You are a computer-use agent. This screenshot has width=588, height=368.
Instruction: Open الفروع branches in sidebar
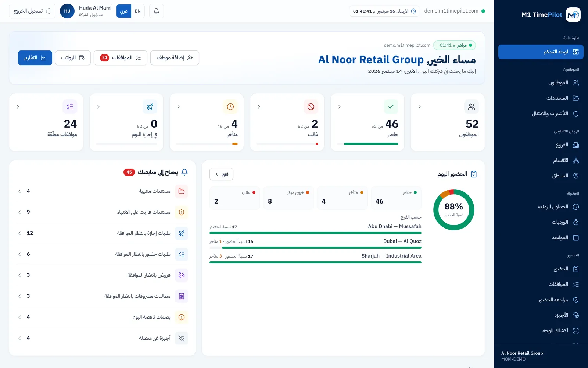click(x=541, y=145)
